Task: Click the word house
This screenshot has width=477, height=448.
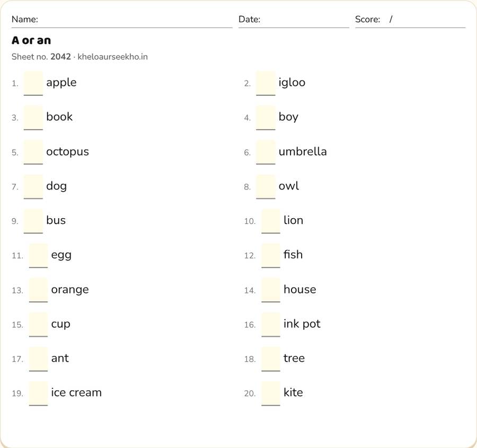Action: [300, 289]
